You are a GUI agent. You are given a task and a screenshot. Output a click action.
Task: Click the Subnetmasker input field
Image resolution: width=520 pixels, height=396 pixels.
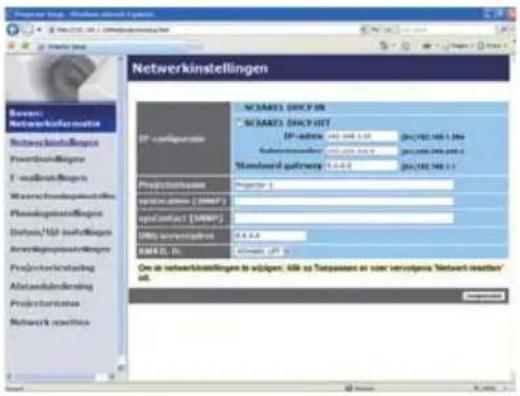(x=361, y=151)
